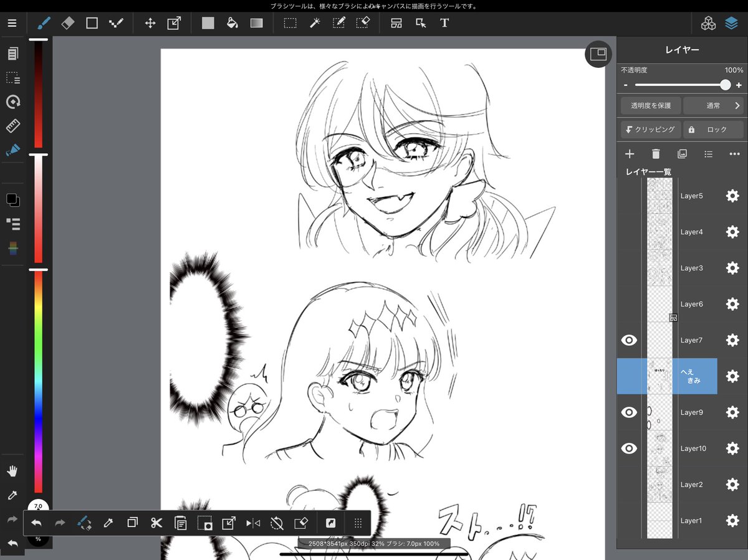This screenshot has width=748, height=560.
Task: Toggle the blue pen correction icon
Action: coord(12,150)
